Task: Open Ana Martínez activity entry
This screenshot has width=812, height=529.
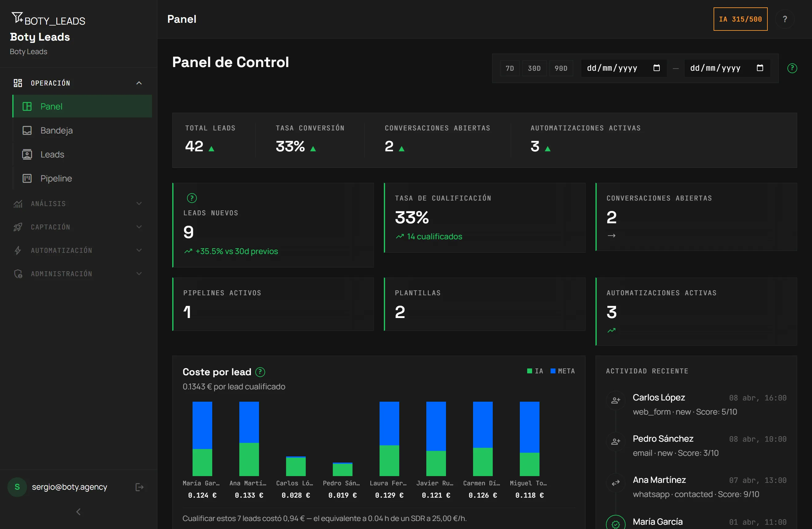Action: [696, 487]
